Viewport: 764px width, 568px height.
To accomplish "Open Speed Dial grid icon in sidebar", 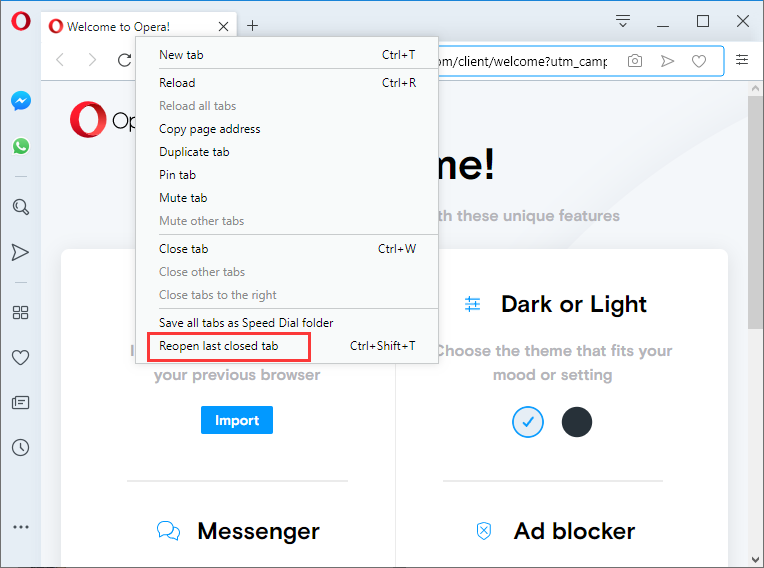I will click(x=20, y=312).
